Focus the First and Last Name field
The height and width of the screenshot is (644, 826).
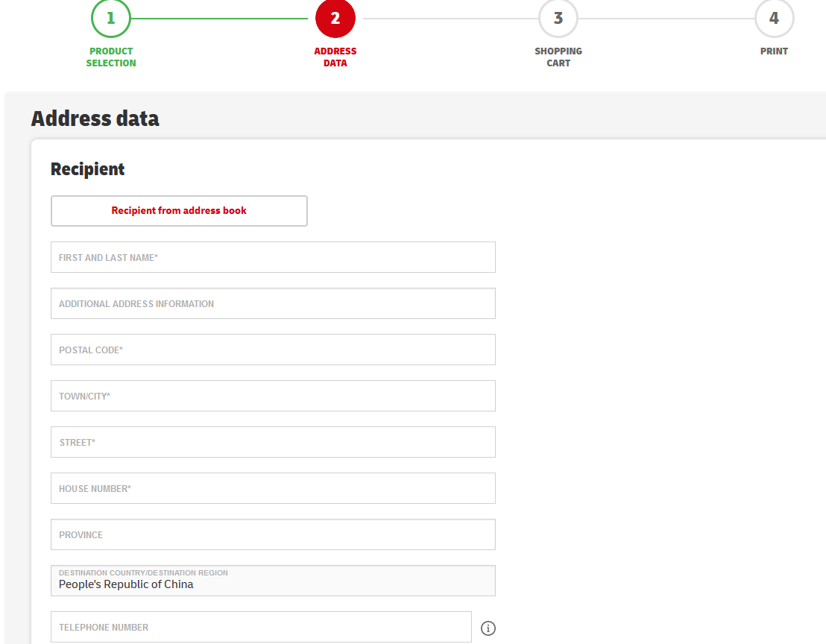coord(273,257)
